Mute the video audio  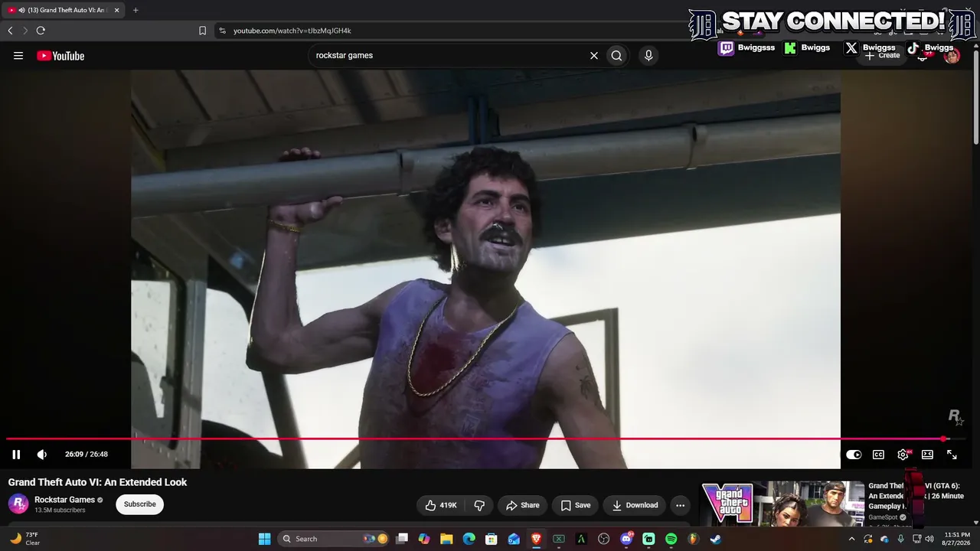coord(42,455)
